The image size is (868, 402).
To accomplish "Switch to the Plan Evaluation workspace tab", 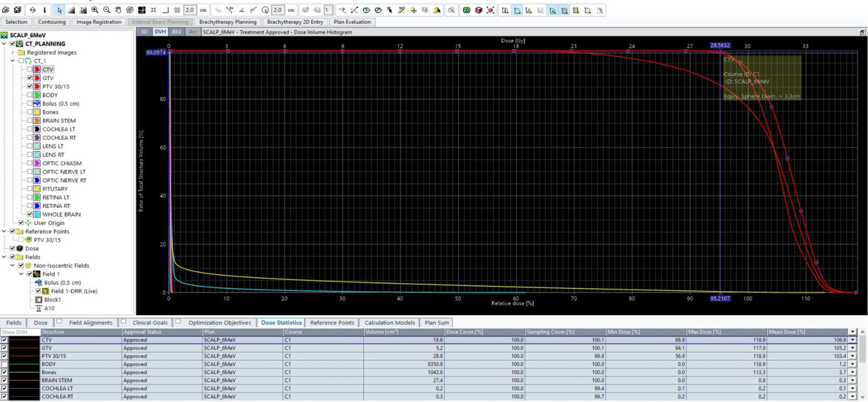I will pos(352,22).
